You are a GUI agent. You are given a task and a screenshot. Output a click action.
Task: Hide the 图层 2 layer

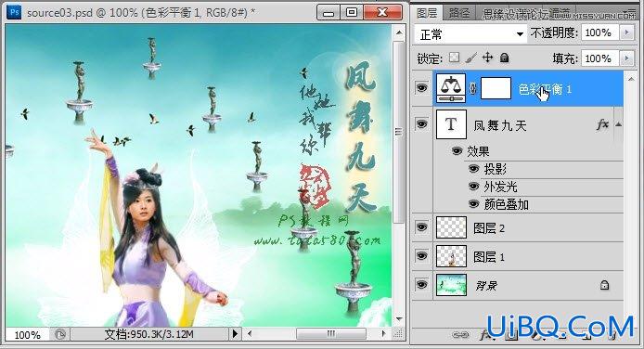(x=421, y=227)
